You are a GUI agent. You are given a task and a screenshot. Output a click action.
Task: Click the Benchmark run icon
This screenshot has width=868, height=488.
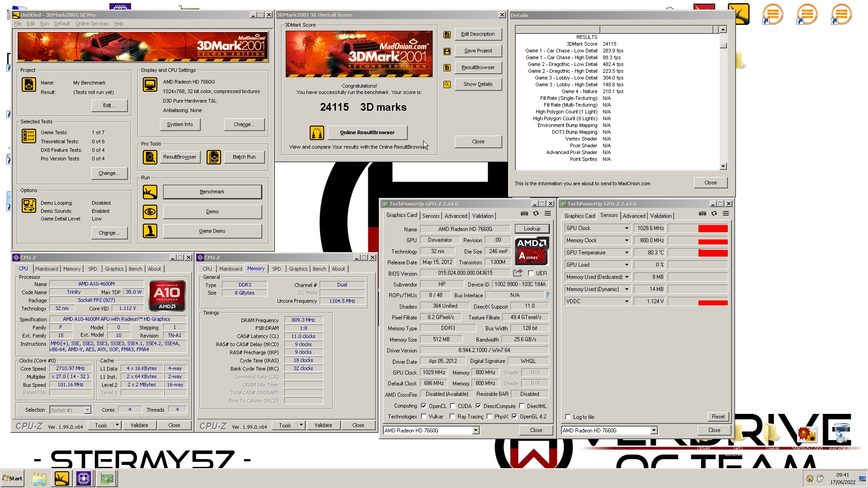(x=150, y=192)
